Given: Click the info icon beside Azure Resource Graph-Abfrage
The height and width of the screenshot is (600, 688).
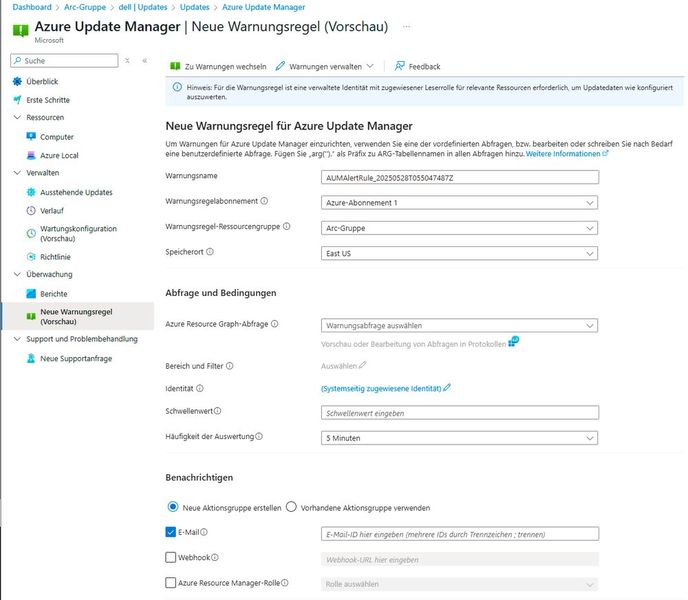Looking at the screenshot, I should pyautogui.click(x=275, y=324).
